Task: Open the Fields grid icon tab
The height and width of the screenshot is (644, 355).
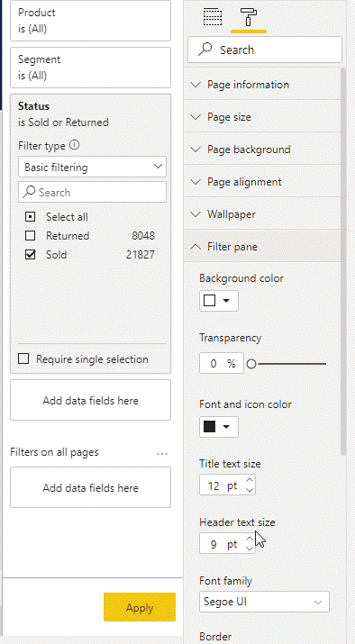Action: coord(213,17)
